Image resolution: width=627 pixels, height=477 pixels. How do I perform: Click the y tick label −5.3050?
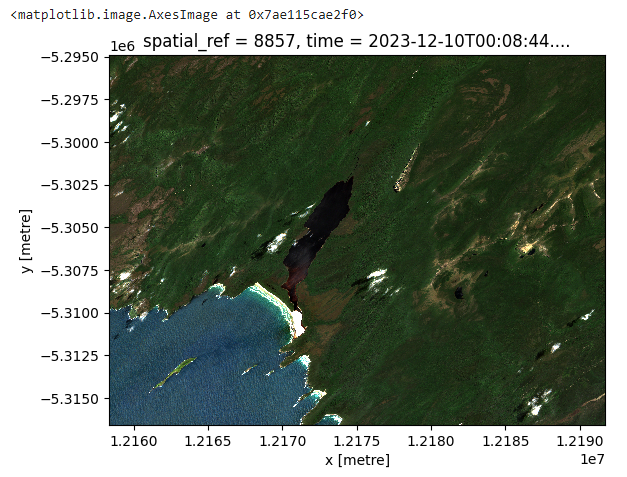[70, 228]
